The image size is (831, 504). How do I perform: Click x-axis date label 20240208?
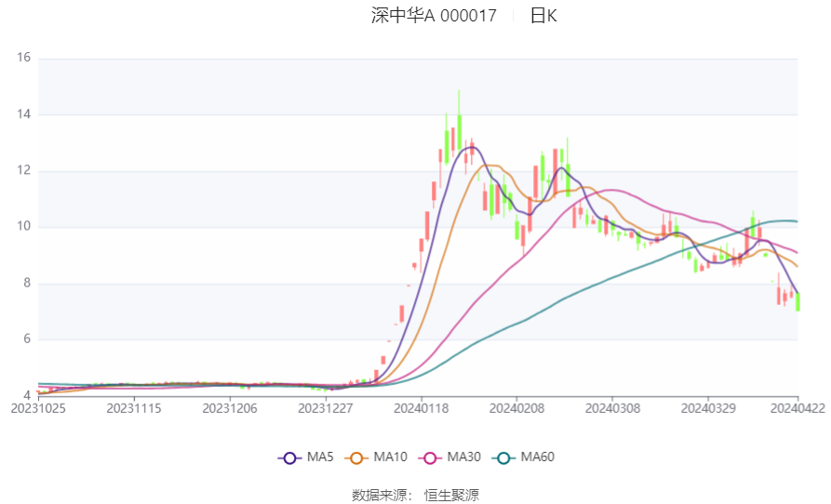pyautogui.click(x=516, y=408)
